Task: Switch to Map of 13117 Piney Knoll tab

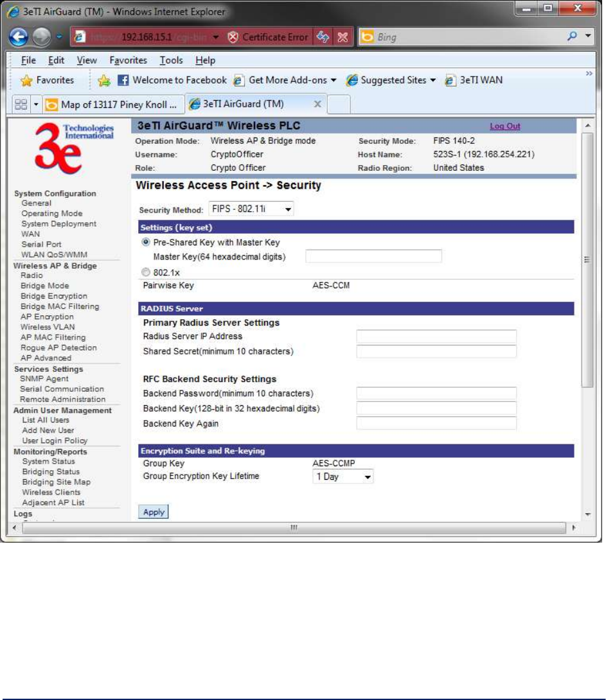Action: coord(114,105)
